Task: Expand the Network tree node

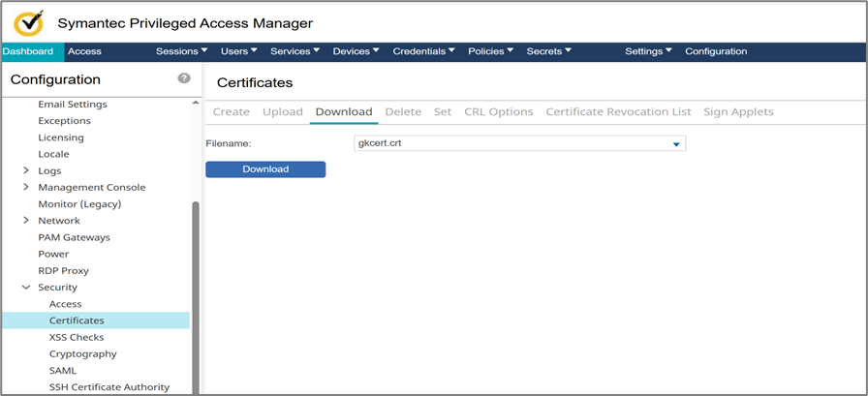Action: pos(26,221)
